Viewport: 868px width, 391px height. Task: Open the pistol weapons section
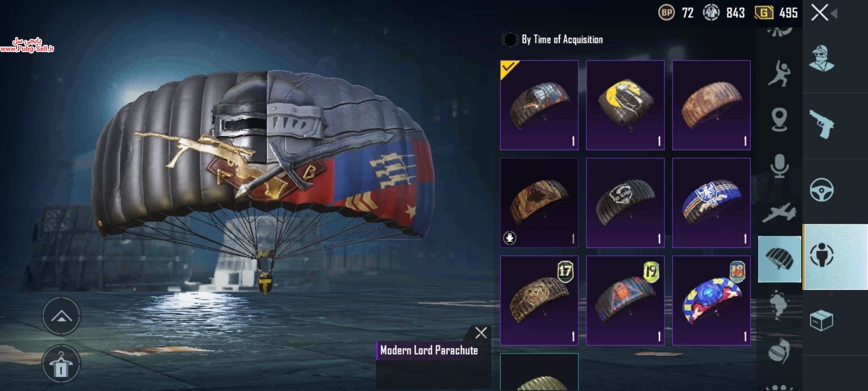tap(821, 124)
